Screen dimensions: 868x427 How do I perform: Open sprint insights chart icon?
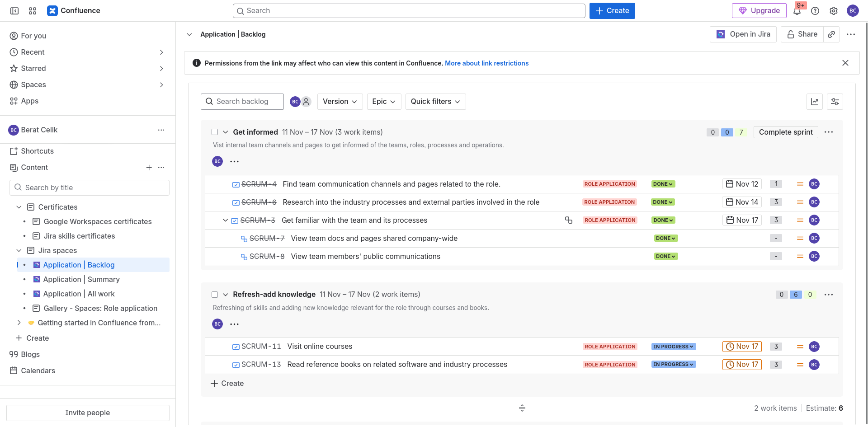(x=815, y=102)
